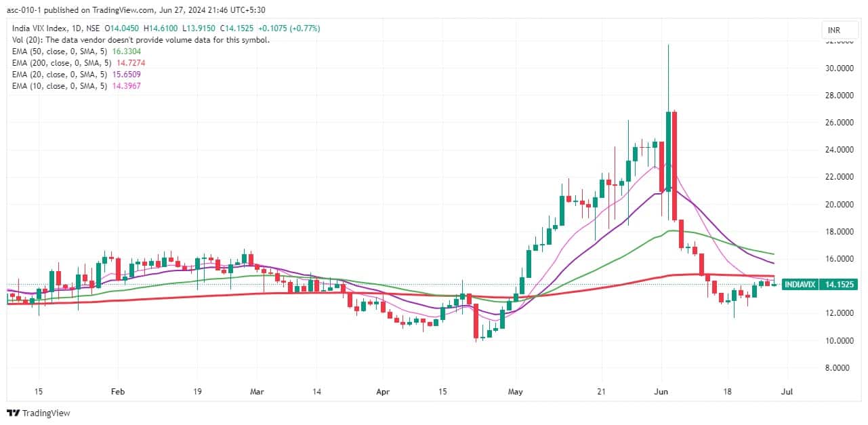Click the Jul label on time axis
The height and width of the screenshot is (425, 868).
click(x=787, y=392)
